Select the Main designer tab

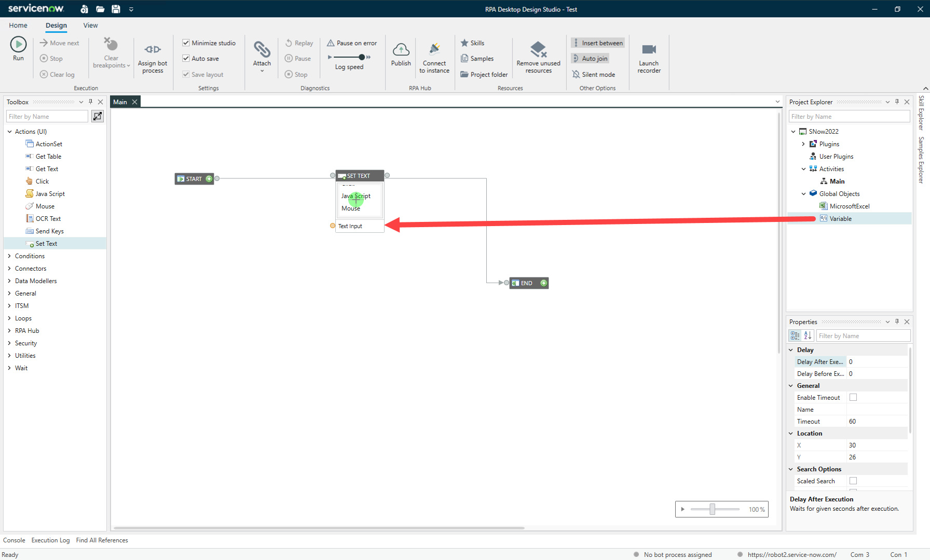[x=120, y=102]
